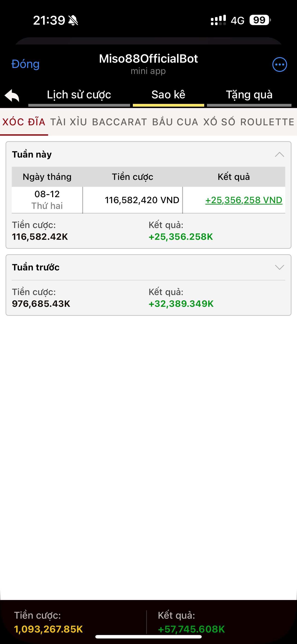The width and height of the screenshot is (297, 644).
Task: Tap the battery indicator in status bar
Action: tap(260, 20)
